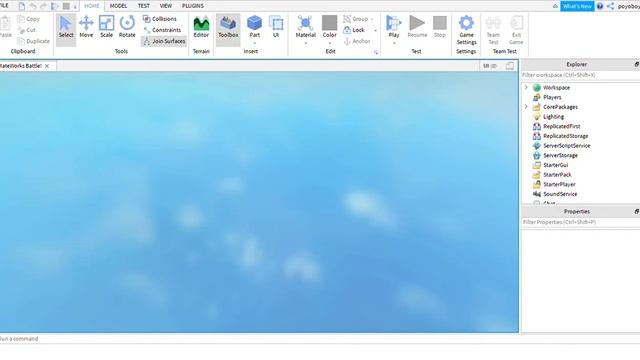Click the Stop test button
The image size is (640, 360).
(440, 27)
